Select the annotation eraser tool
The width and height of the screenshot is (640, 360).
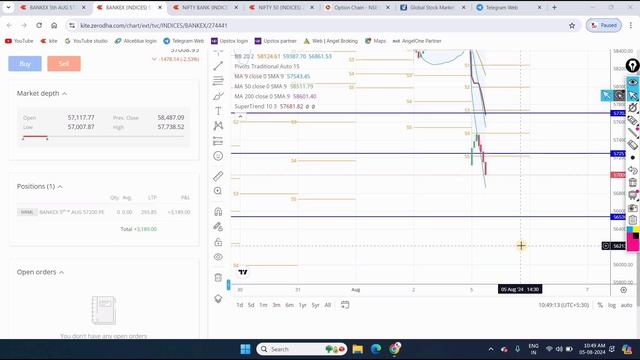pos(633,145)
